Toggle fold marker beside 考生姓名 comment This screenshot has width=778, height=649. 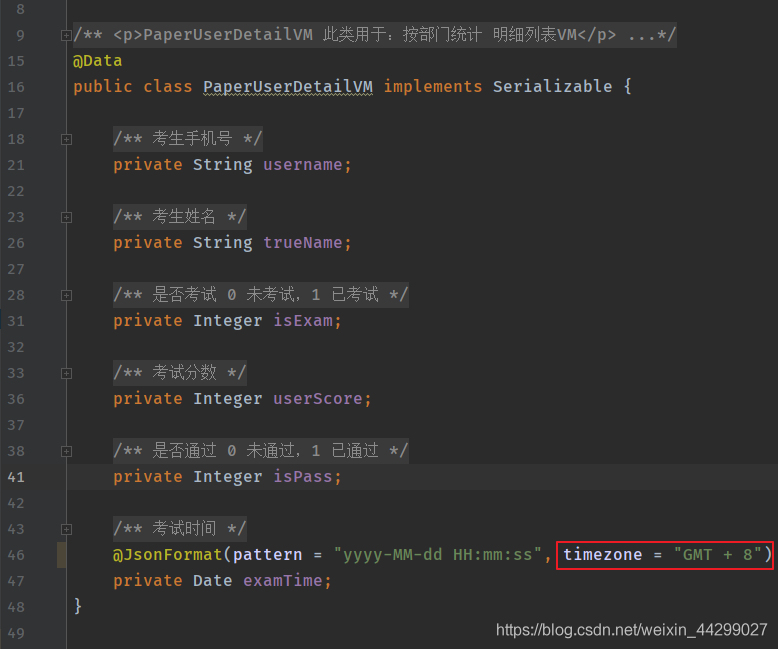coord(67,217)
